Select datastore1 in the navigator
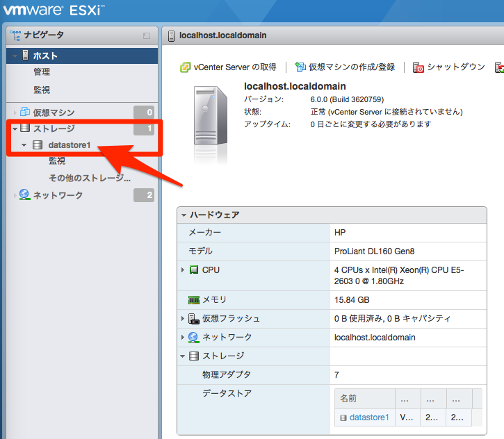 tap(70, 145)
